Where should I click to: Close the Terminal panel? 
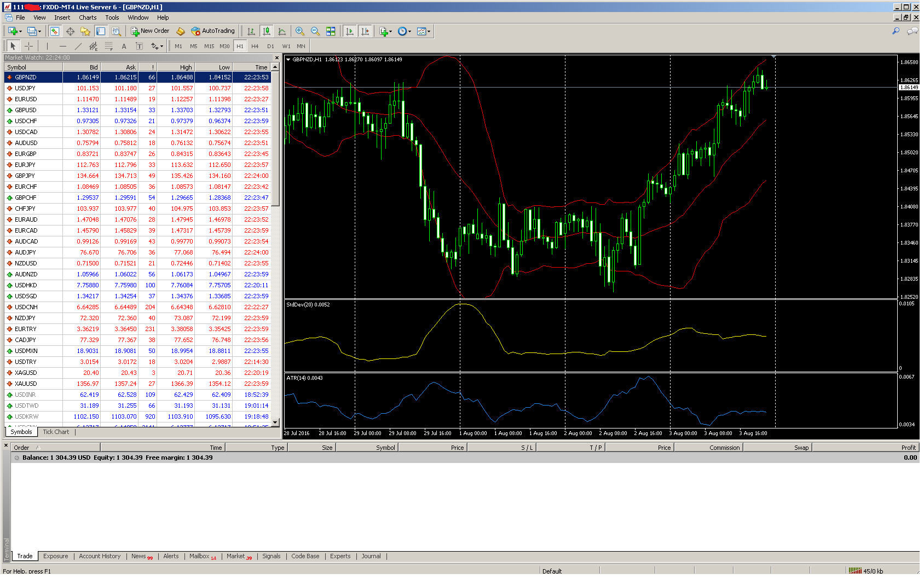(6, 445)
